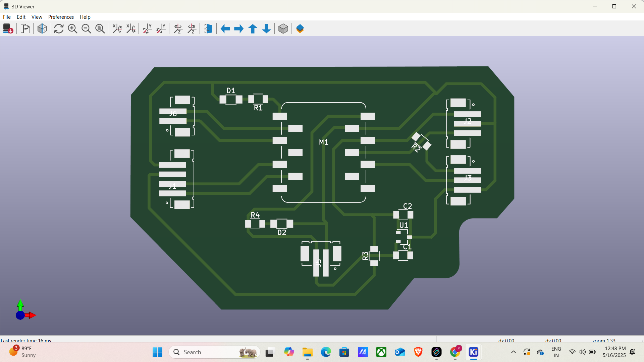Open the File menu
This screenshot has height=362, width=644.
pos(7,17)
